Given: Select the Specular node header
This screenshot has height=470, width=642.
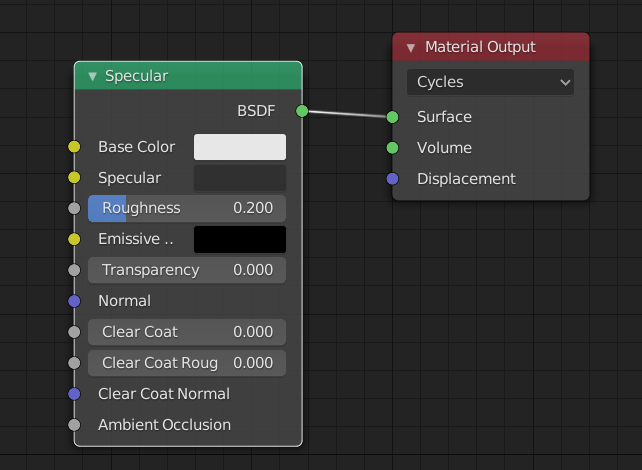Looking at the screenshot, I should (x=188, y=76).
